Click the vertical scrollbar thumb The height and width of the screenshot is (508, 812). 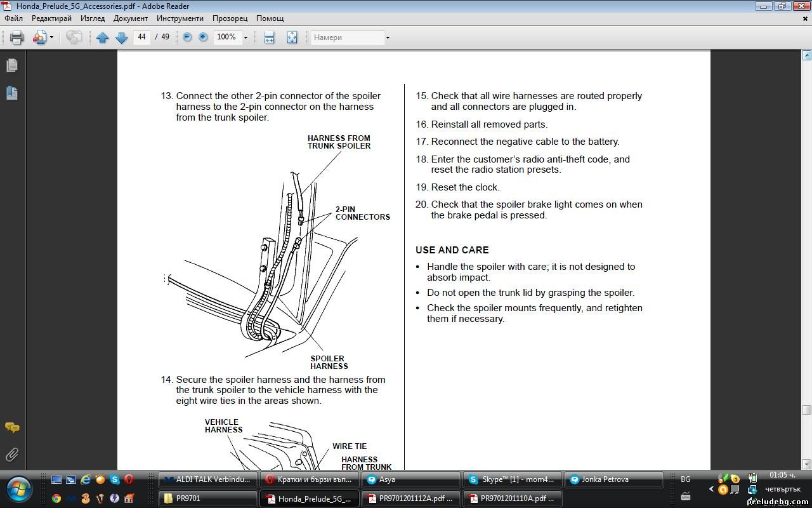tap(806, 410)
